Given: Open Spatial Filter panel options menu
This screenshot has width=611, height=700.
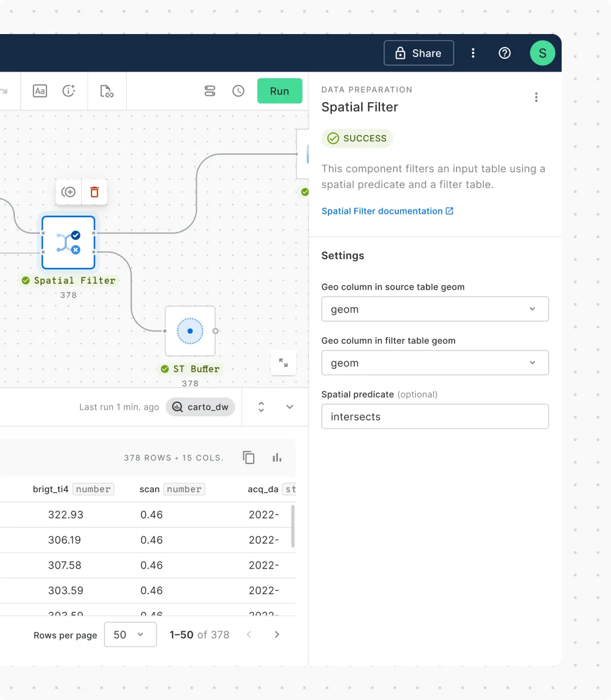Looking at the screenshot, I should [536, 97].
